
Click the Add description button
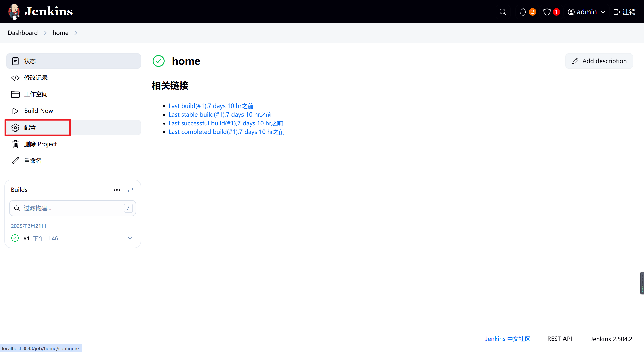click(599, 61)
